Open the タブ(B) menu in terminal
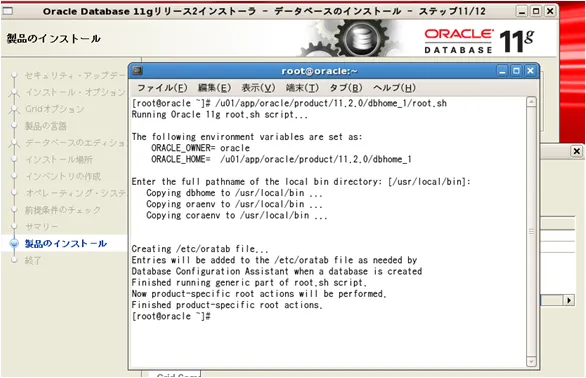Image resolution: width=586 pixels, height=378 pixels. click(x=346, y=88)
